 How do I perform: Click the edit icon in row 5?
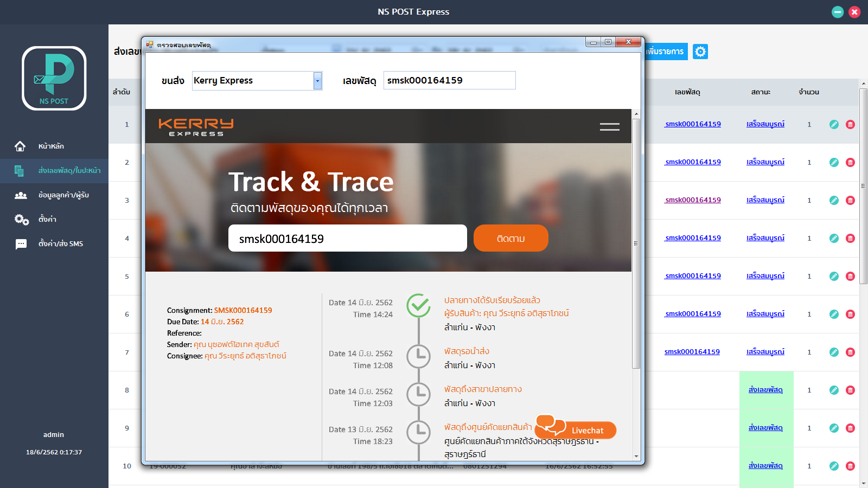pos(834,277)
